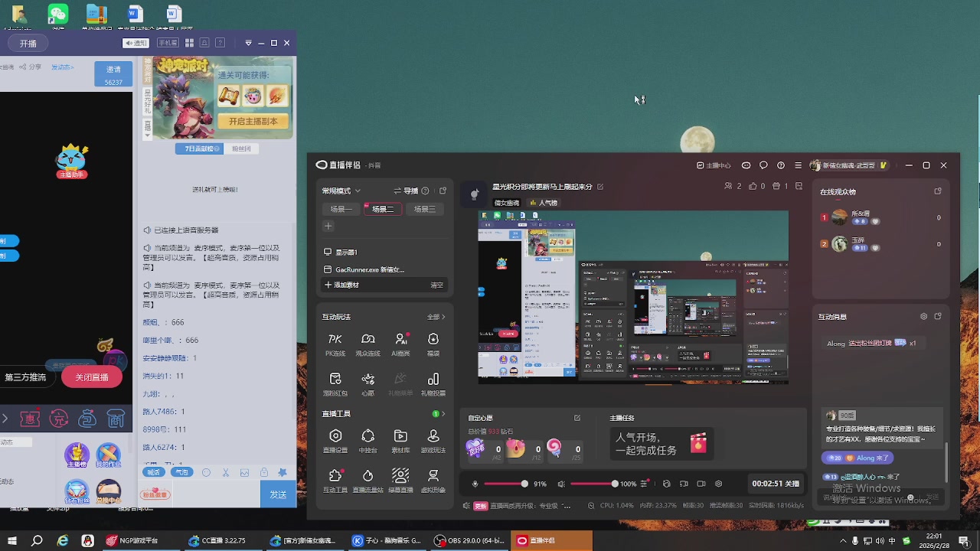Click 添加素材 to add a source
The width and height of the screenshot is (980, 551).
point(341,285)
